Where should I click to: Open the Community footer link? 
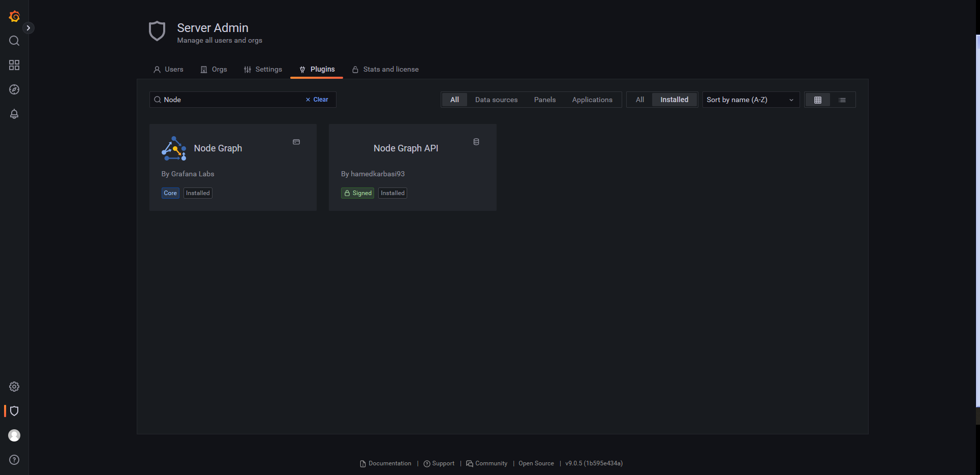(x=487, y=463)
